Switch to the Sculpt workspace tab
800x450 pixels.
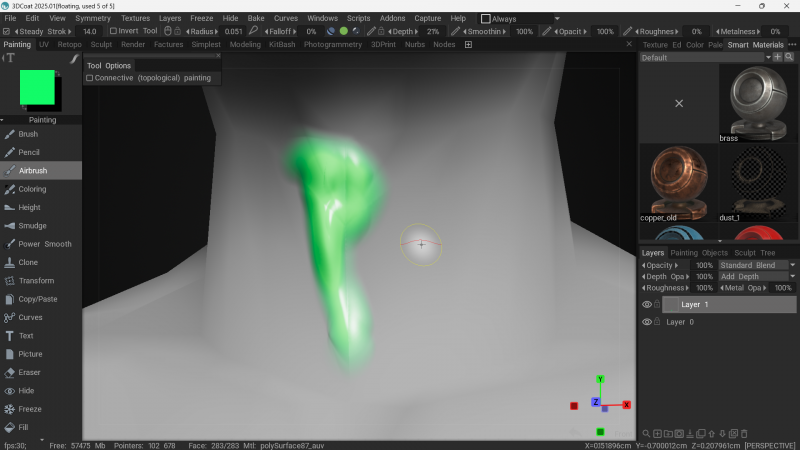point(101,45)
